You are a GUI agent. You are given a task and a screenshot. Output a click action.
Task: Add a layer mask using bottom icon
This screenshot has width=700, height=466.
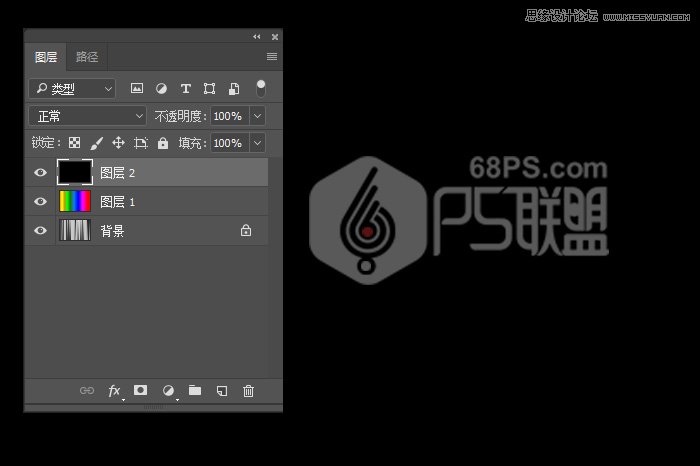point(141,391)
